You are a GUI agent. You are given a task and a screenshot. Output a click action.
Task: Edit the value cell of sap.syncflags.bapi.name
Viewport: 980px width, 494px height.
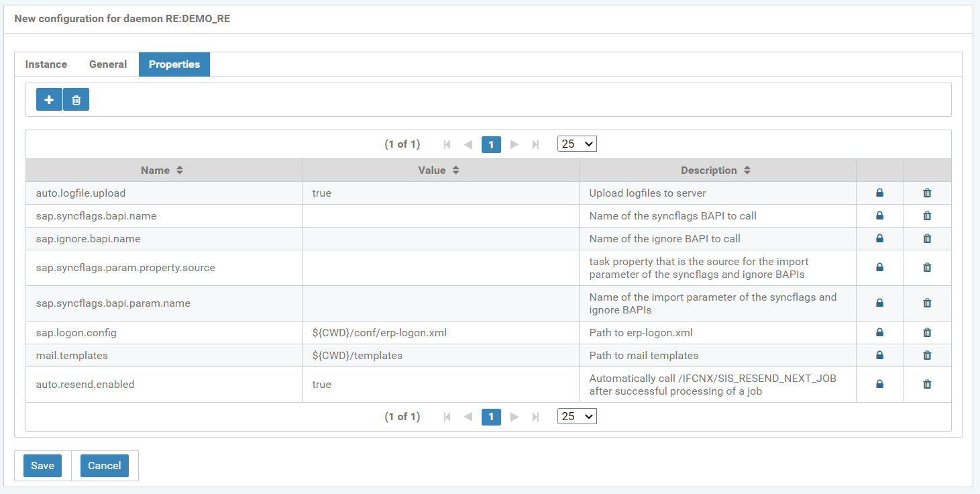[x=440, y=216]
